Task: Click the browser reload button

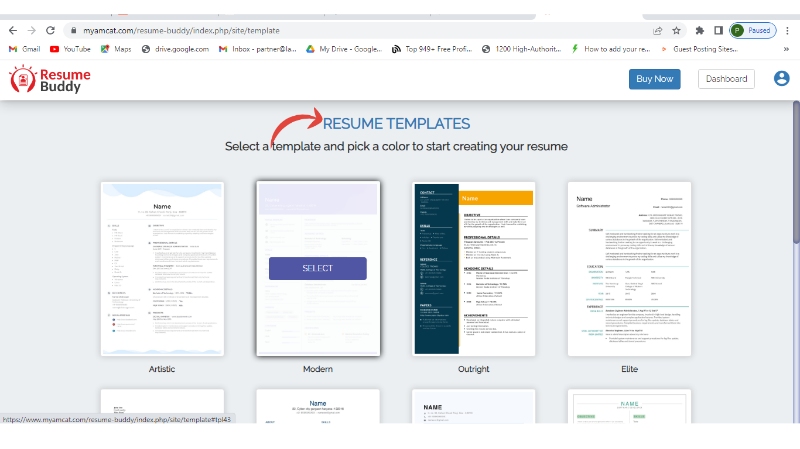Action: coord(50,31)
